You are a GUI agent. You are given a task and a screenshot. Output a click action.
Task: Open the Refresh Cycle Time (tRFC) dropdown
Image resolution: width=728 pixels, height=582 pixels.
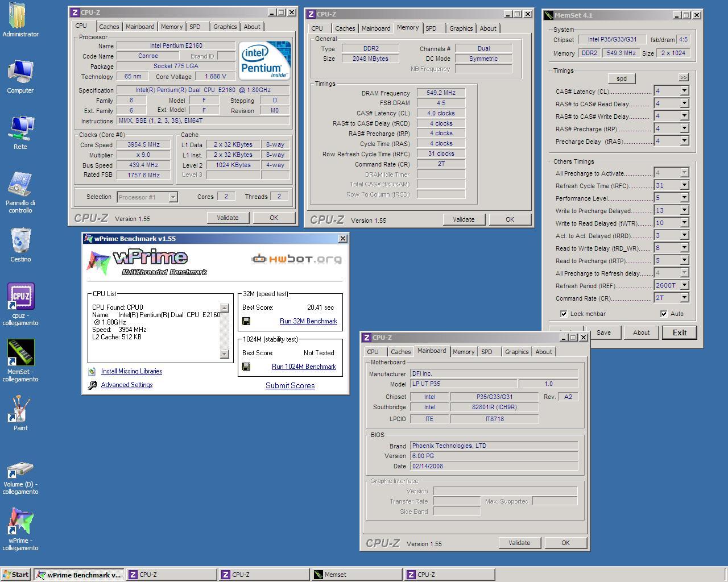tap(684, 185)
